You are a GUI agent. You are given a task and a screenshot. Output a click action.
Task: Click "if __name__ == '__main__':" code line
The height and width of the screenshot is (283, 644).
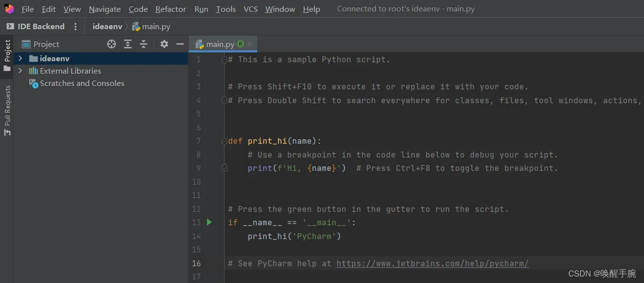pyautogui.click(x=292, y=222)
